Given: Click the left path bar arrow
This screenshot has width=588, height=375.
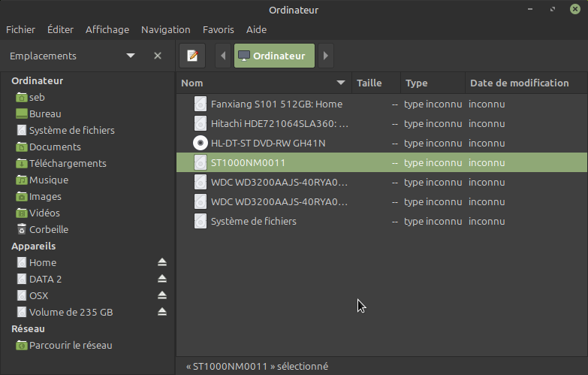Looking at the screenshot, I should (x=223, y=56).
